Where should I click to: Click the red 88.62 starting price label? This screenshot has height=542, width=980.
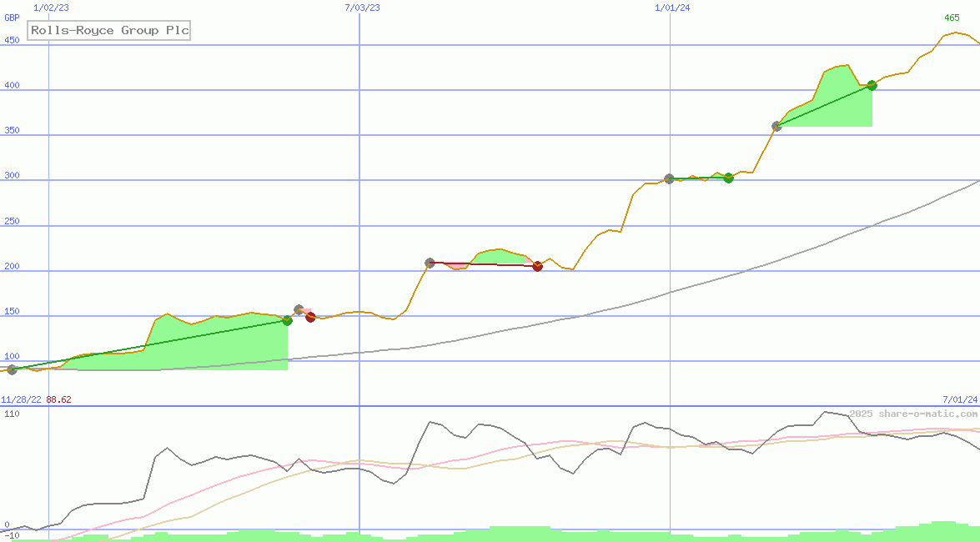tap(58, 399)
